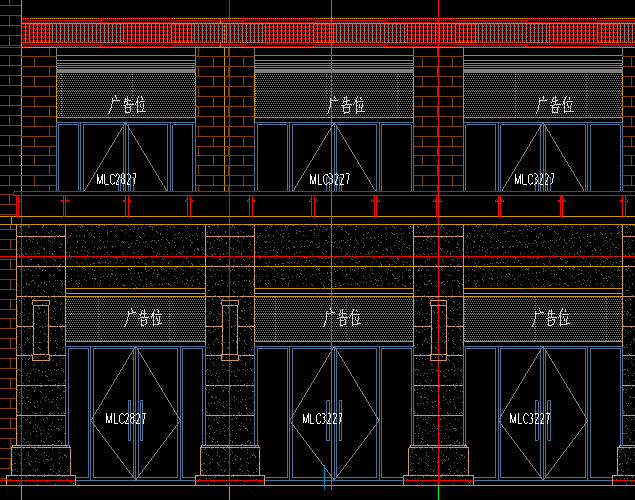This screenshot has width=635, height=500.
Task: Click the 广告位 text above upper MLC2827 door
Action: coord(127,105)
